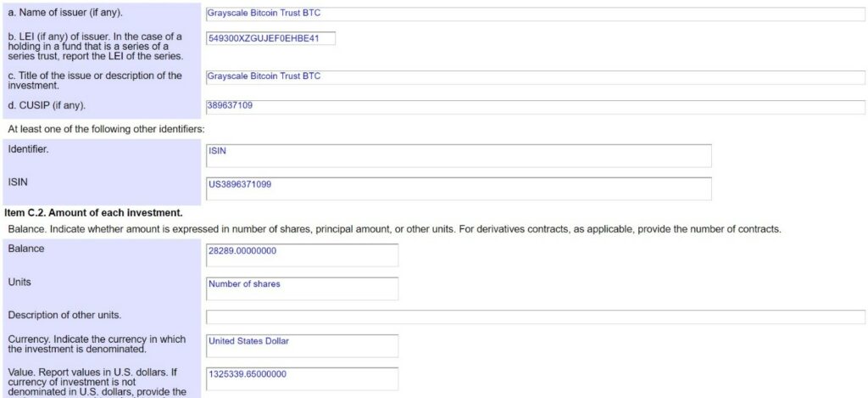Select the Units field reading Number of shares

tap(303, 289)
